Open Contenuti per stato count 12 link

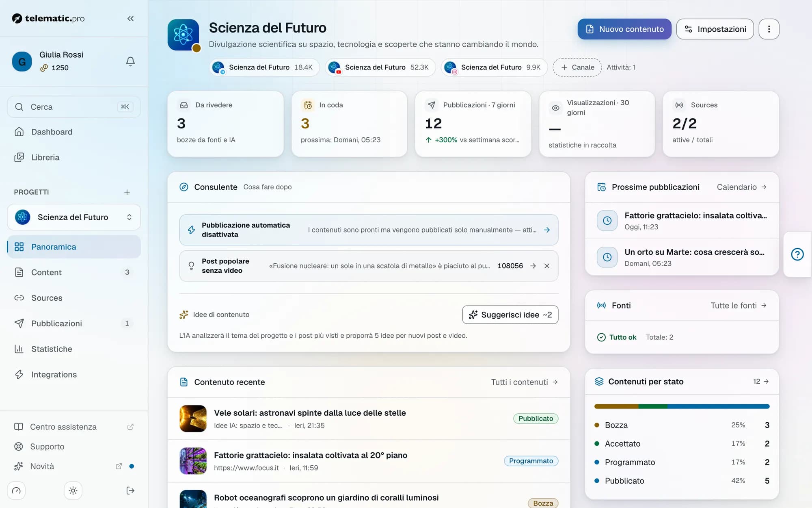(x=761, y=382)
